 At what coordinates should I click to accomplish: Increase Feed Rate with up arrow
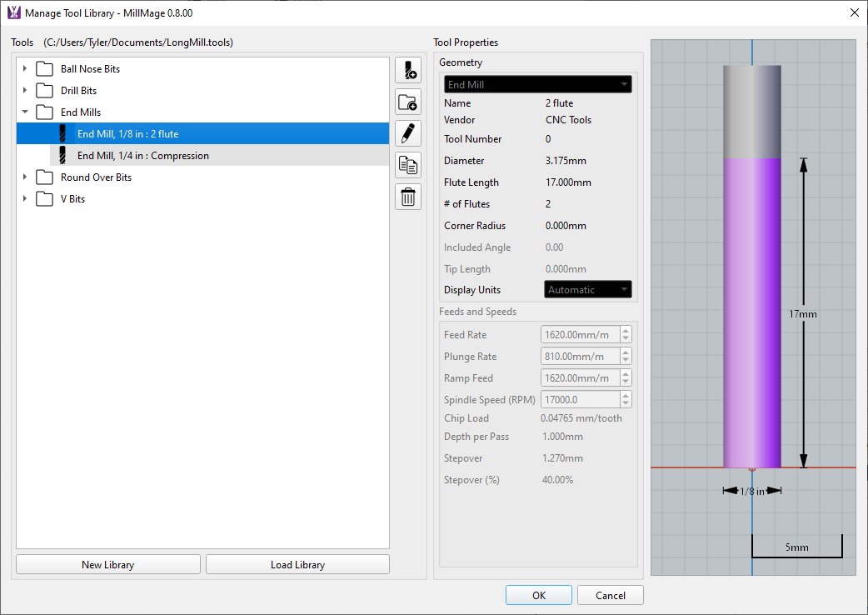pos(626,331)
